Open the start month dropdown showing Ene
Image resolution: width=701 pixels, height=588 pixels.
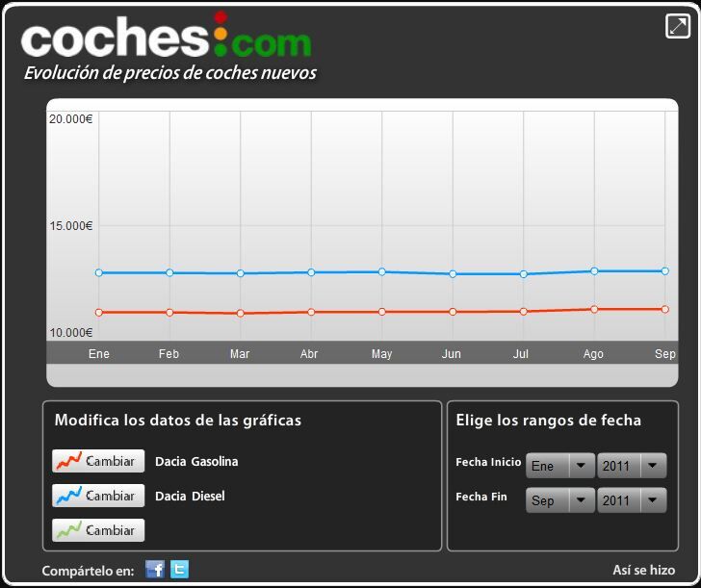(x=559, y=466)
